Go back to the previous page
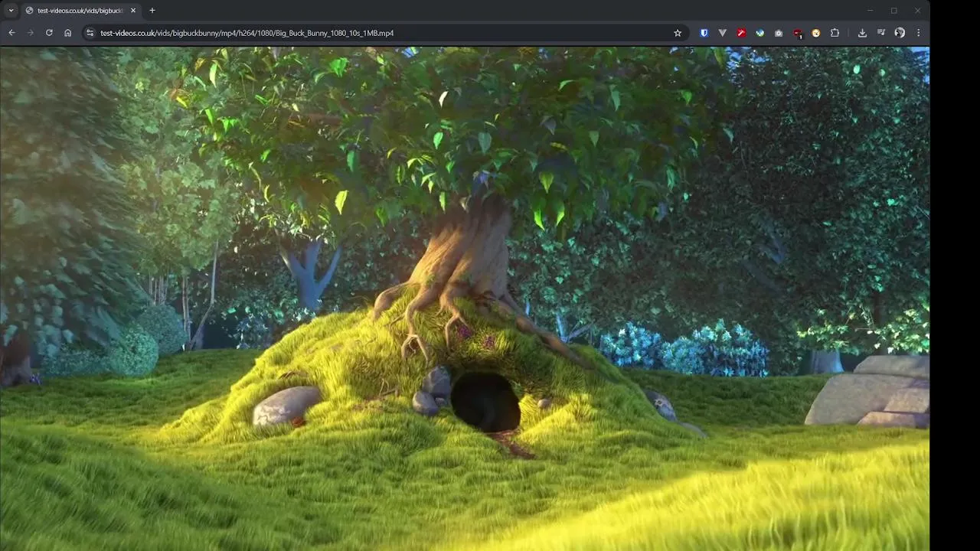Viewport: 980px width, 551px height. [11, 33]
